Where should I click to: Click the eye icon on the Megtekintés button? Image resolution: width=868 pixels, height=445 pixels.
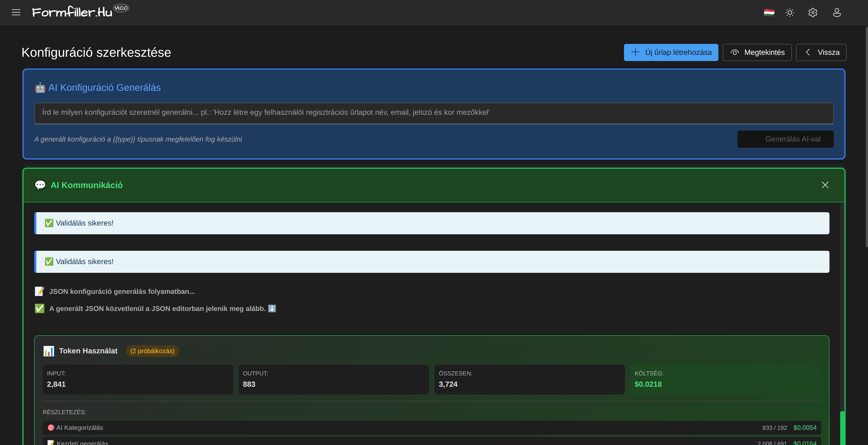click(x=735, y=52)
